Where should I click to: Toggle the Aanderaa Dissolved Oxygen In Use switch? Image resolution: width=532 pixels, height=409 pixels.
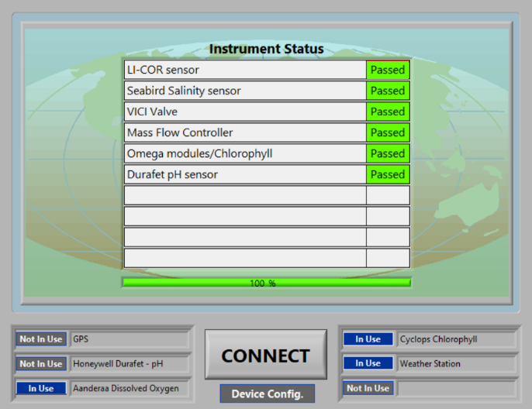pos(41,388)
